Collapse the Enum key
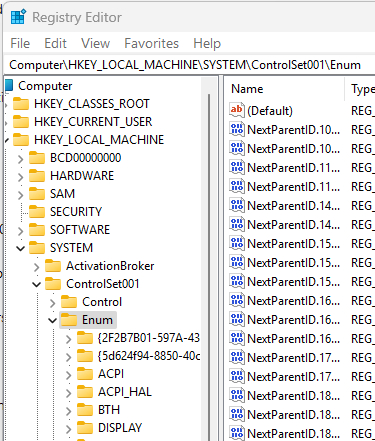This screenshot has width=375, height=441. click(x=53, y=320)
